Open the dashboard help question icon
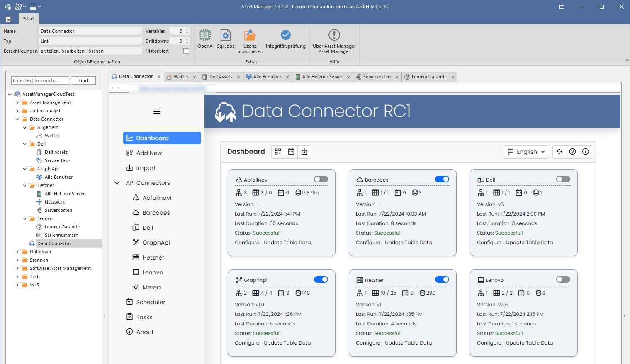The width and height of the screenshot is (630, 364). click(x=572, y=152)
